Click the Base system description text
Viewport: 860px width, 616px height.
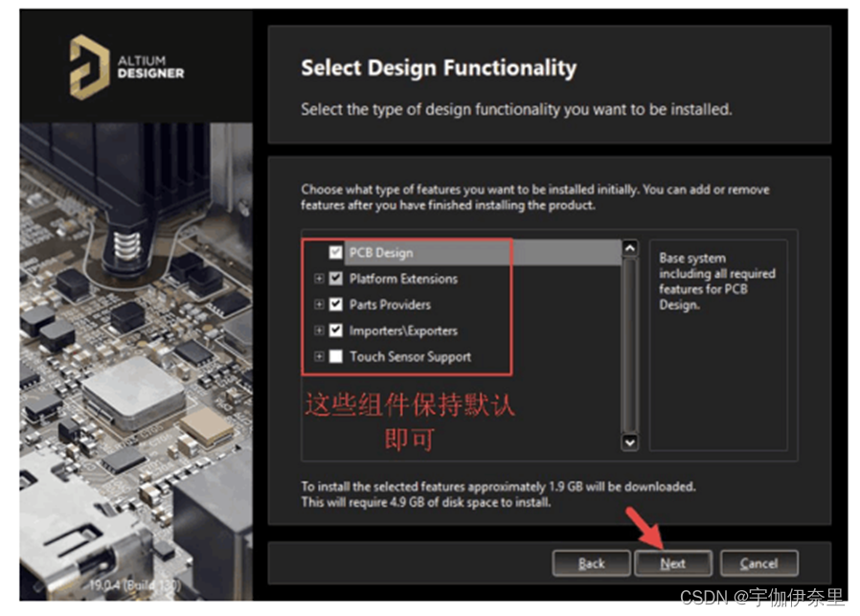pos(717,282)
